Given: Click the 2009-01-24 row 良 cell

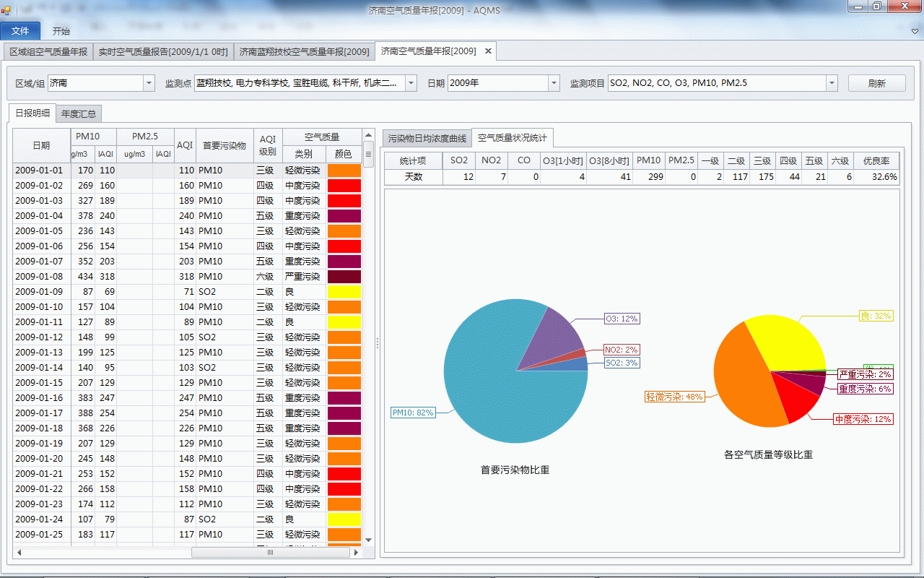Looking at the screenshot, I should coord(304,519).
